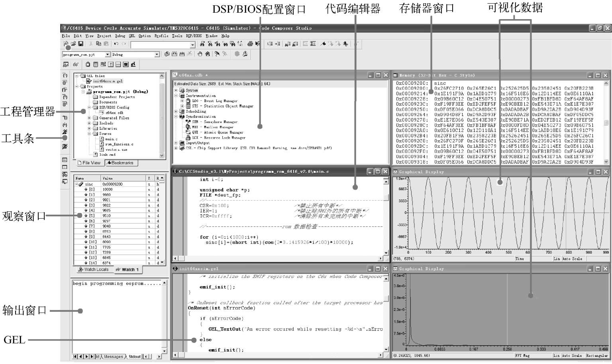Expand the System node in config window
Viewport: 612px width, 364px height.
coord(176,90)
